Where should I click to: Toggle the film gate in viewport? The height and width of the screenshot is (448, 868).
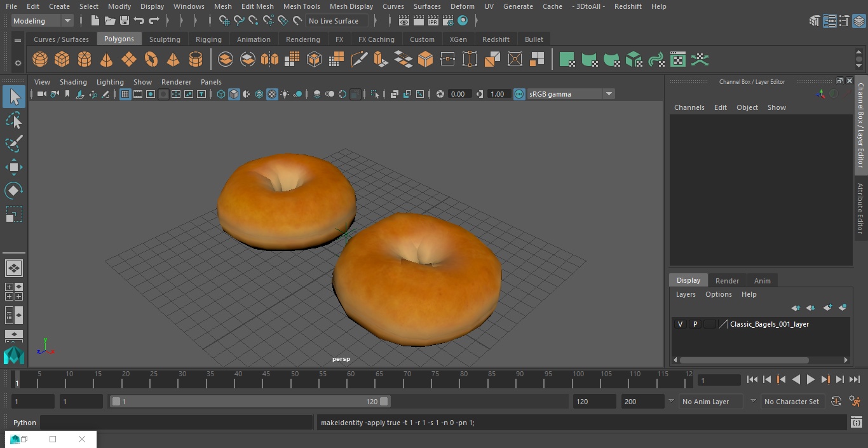tap(138, 94)
